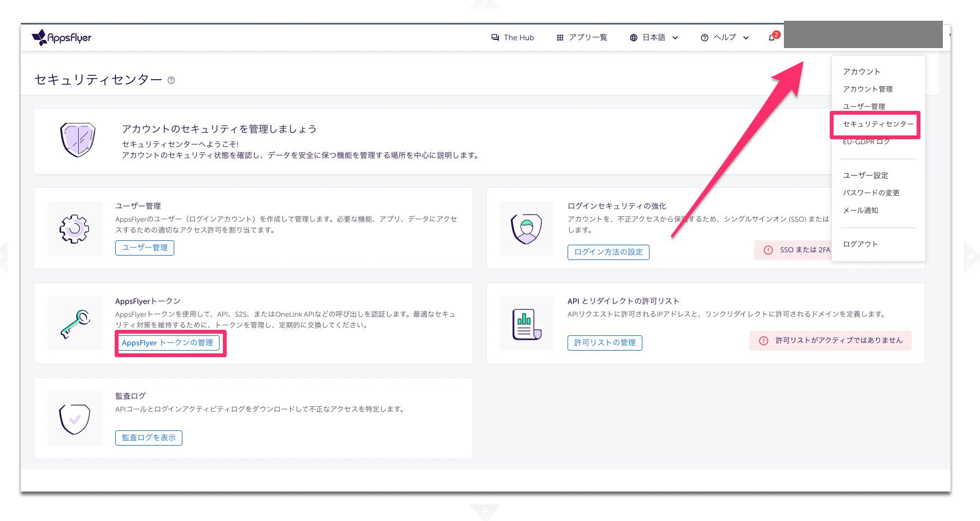Viewport: 980px width, 521px height.
Task: Click the shield icon in welcome banner
Action: [x=78, y=140]
